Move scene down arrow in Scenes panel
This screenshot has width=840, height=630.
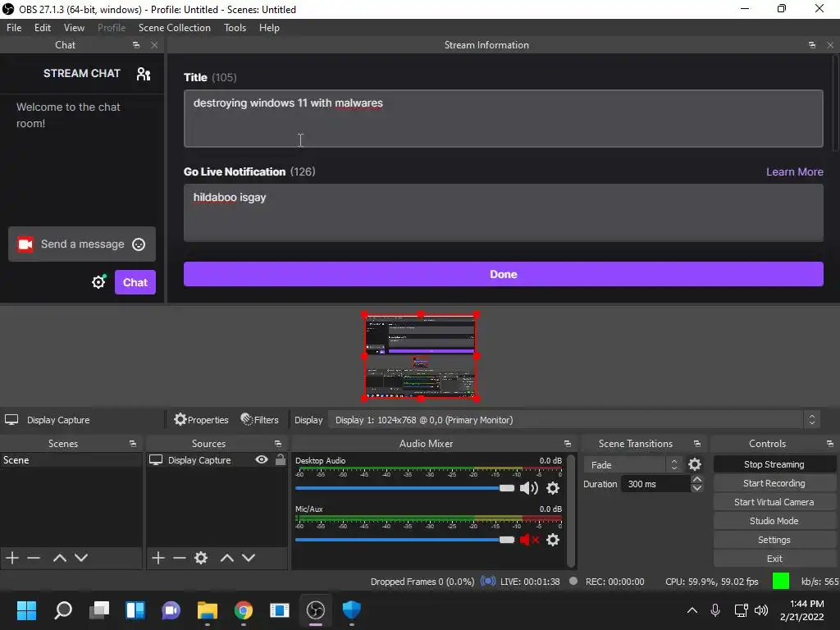81,558
